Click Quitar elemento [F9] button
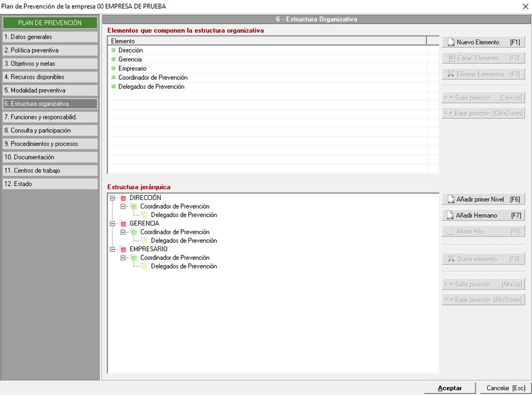Viewport: 532px width, 395px height. pos(483,259)
